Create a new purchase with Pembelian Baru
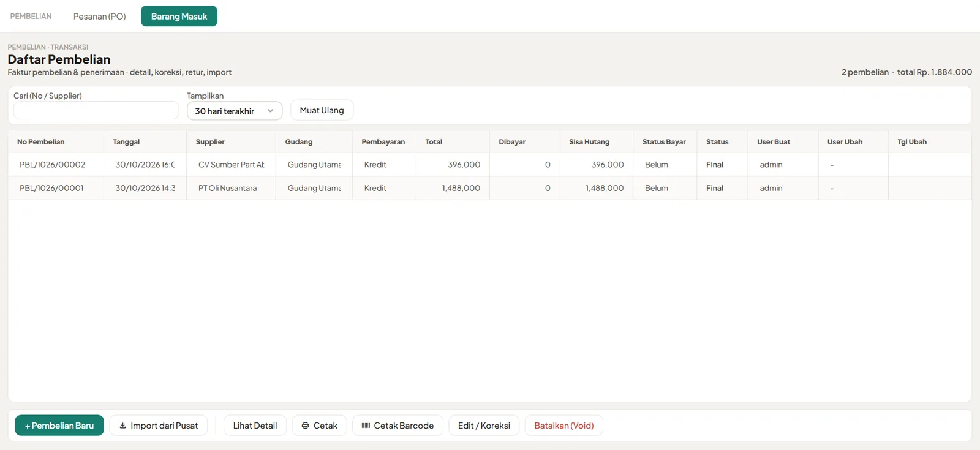The height and width of the screenshot is (450, 980). click(59, 426)
